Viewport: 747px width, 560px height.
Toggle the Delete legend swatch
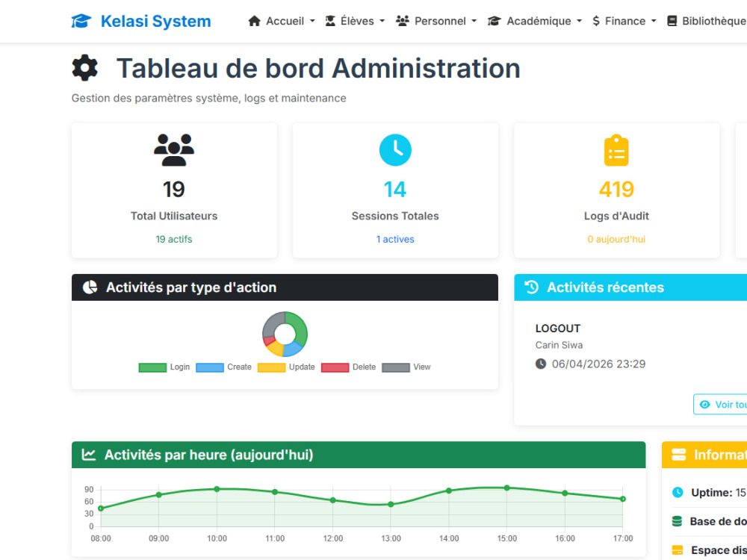coord(335,367)
